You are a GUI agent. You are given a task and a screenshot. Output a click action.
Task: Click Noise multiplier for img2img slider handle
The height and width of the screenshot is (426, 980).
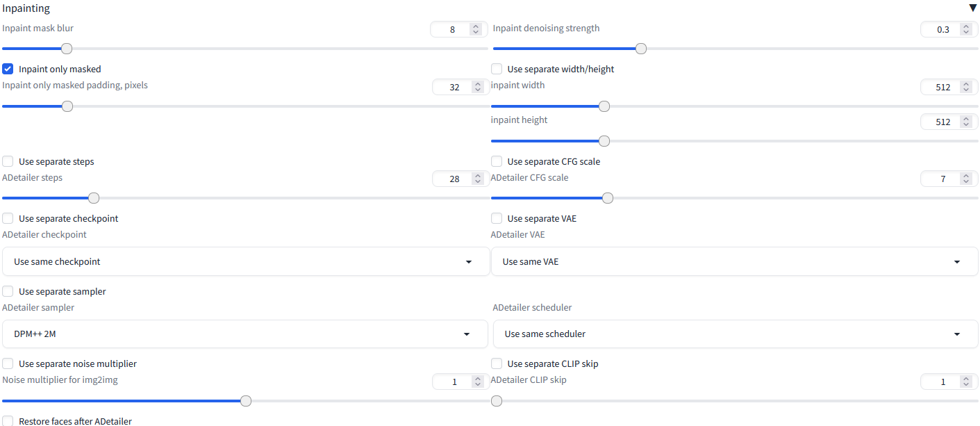coord(246,401)
